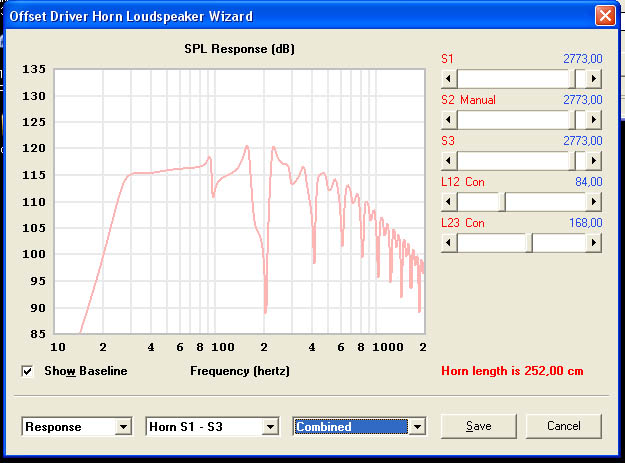The image size is (625, 463).
Task: Click the S3 slider right arrow
Action: click(x=594, y=161)
